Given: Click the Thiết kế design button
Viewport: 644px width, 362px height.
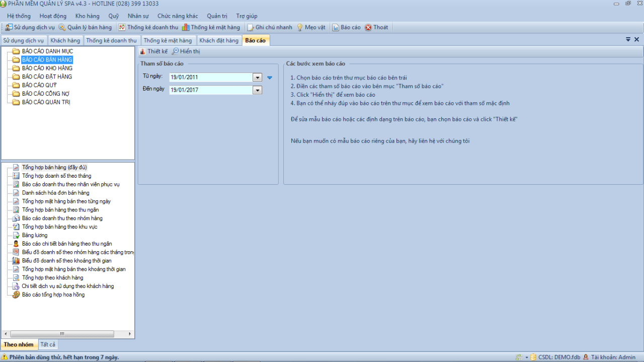Looking at the screenshot, I should [153, 51].
